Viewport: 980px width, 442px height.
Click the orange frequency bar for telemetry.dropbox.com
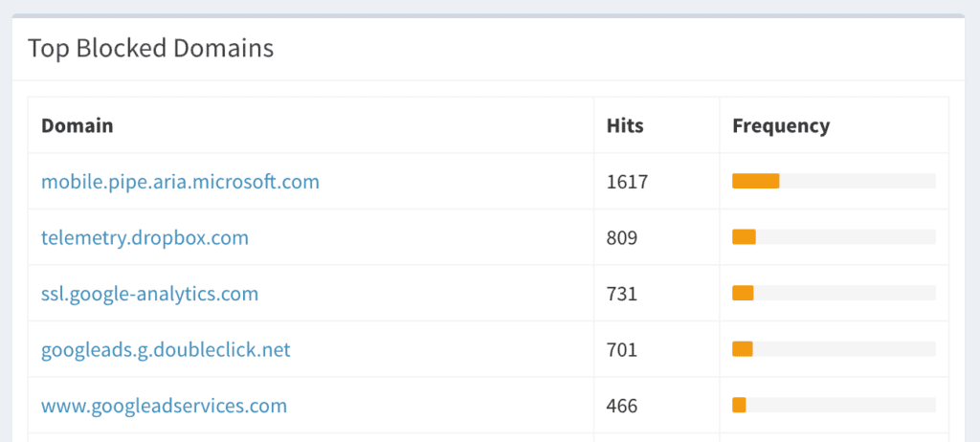[x=744, y=237]
